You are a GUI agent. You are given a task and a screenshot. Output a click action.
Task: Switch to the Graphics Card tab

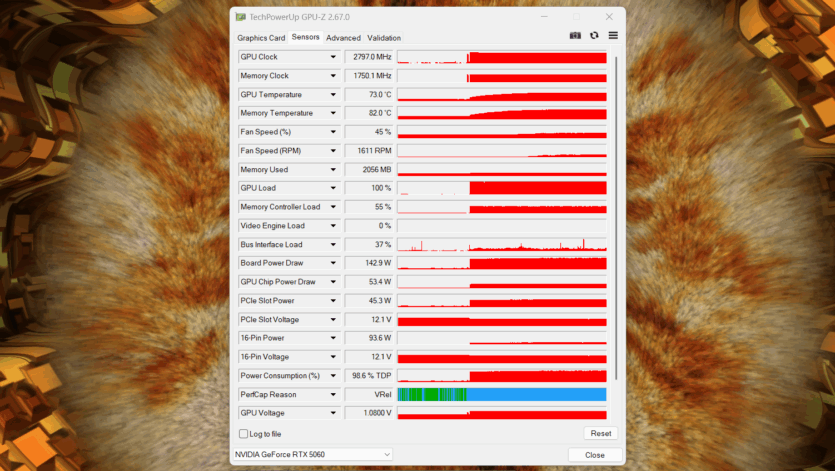pyautogui.click(x=260, y=38)
